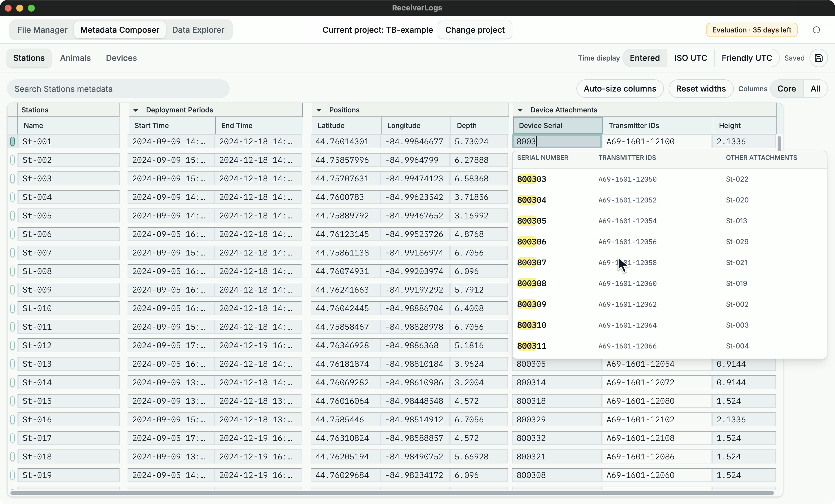
Task: Switch time display to Friendly UTC
Action: coord(747,58)
